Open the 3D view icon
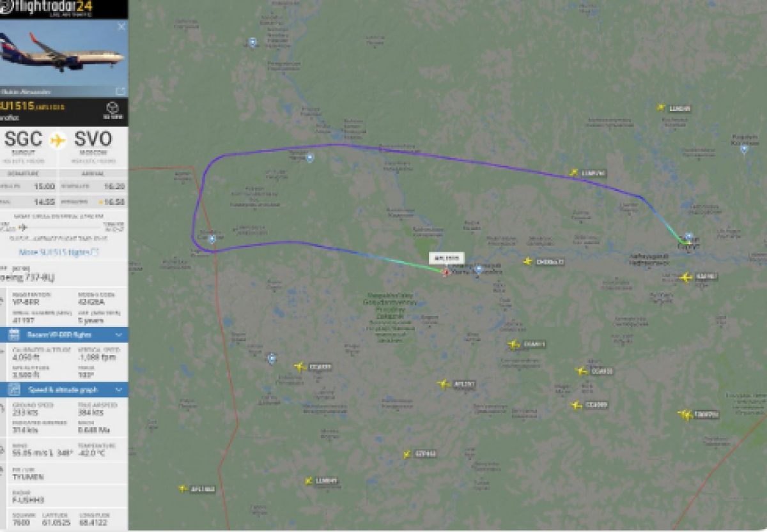 (113, 110)
